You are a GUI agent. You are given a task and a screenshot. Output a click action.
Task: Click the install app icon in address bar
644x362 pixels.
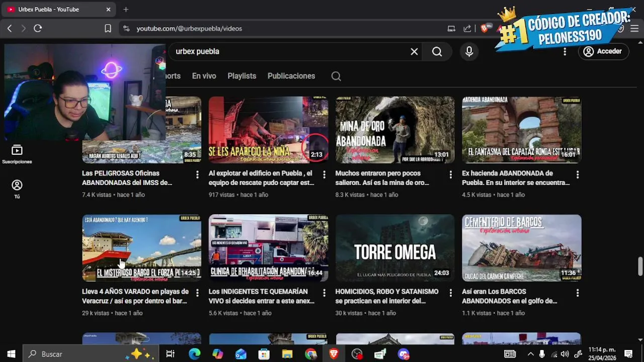(451, 29)
